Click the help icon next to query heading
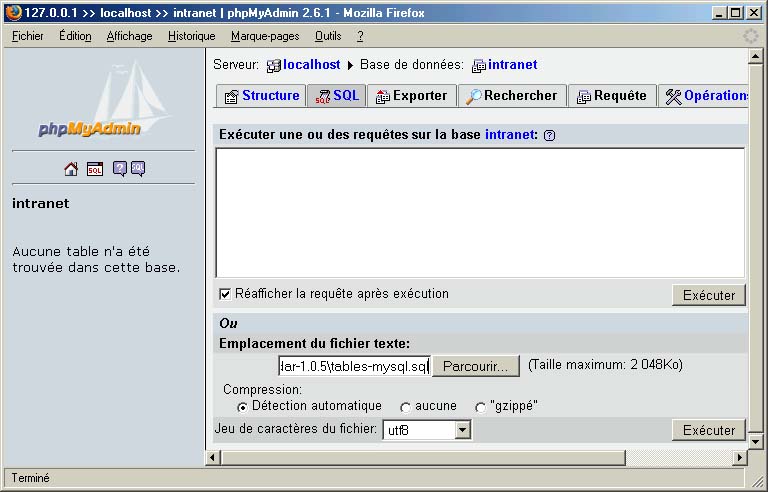 tap(550, 135)
